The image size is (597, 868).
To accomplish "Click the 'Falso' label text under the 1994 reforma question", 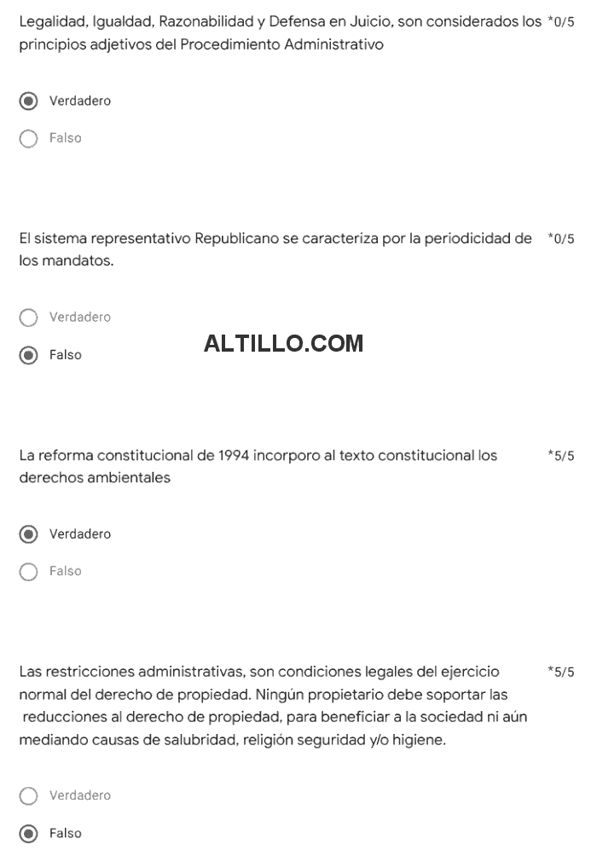I will tap(66, 572).
